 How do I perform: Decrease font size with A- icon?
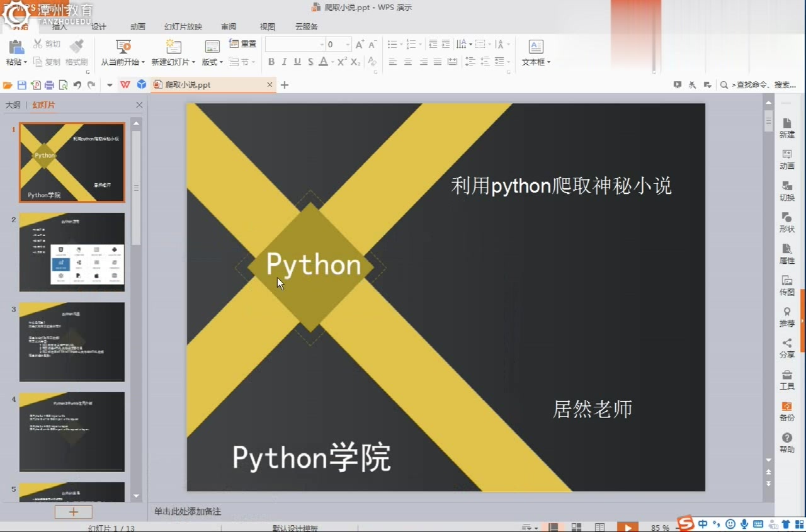372,44
